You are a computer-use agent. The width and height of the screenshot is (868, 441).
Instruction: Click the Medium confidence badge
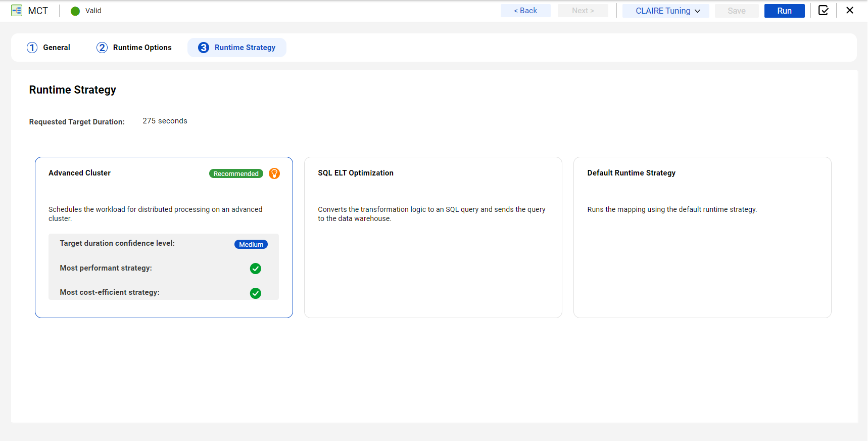click(x=251, y=244)
